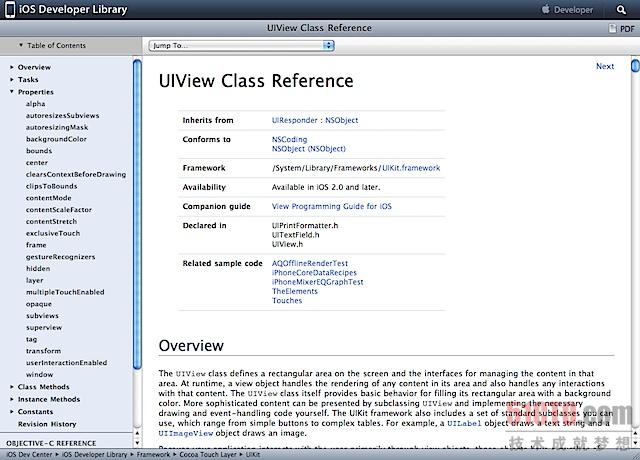Expand the Class Methods section
This screenshot has width=640, height=460.
(x=11, y=387)
